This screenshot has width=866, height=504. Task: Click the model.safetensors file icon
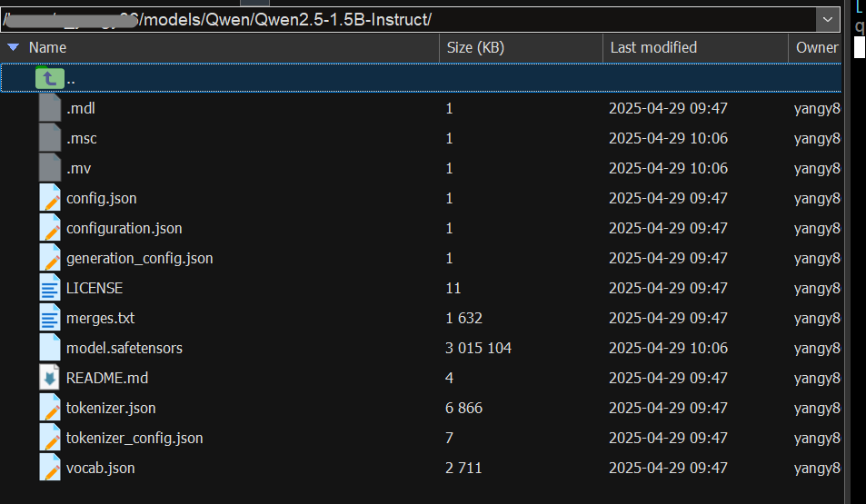tap(50, 347)
